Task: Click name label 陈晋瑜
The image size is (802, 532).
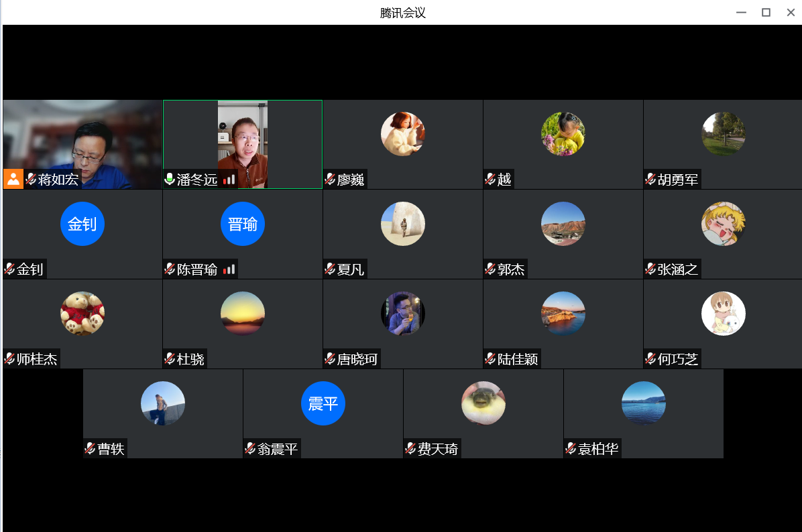Action: (x=197, y=269)
